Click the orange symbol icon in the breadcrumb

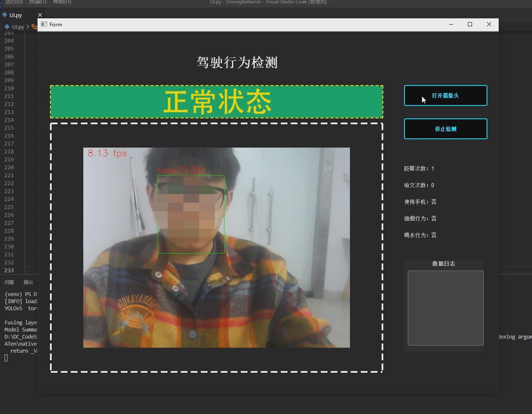34,26
